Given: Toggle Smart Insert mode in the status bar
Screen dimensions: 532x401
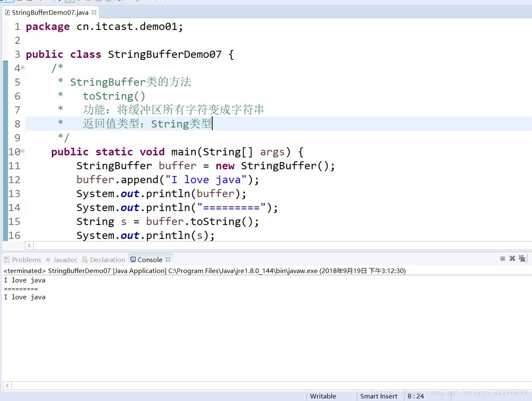Looking at the screenshot, I should pyautogui.click(x=378, y=396).
